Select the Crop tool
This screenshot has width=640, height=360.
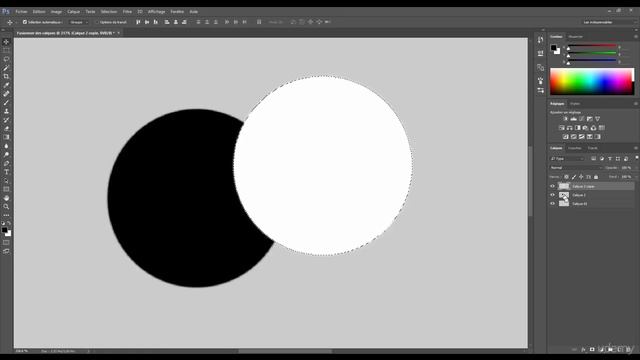(x=6, y=76)
